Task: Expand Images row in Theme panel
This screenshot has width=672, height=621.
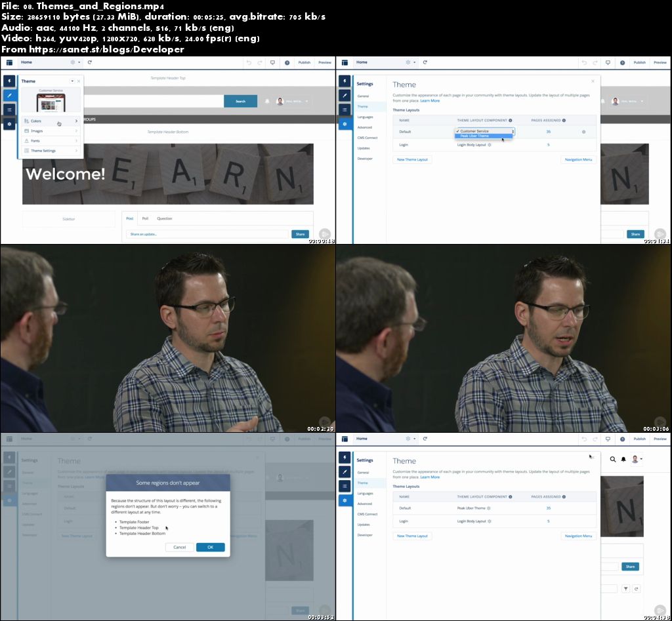Action: 51,131
